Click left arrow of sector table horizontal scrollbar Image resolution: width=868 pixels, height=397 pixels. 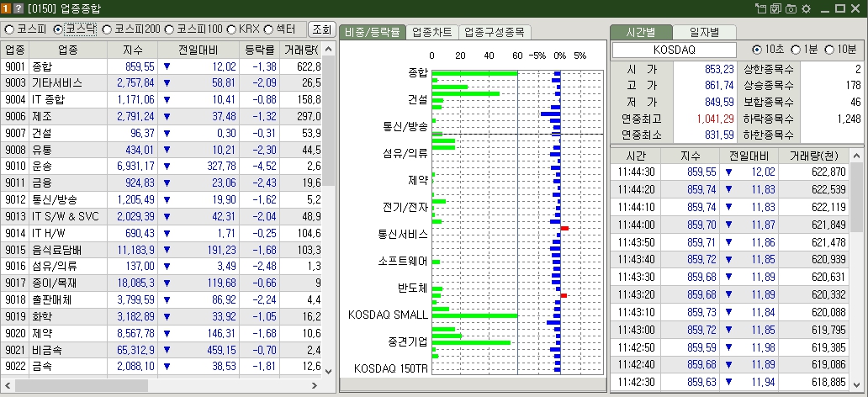click(8, 385)
